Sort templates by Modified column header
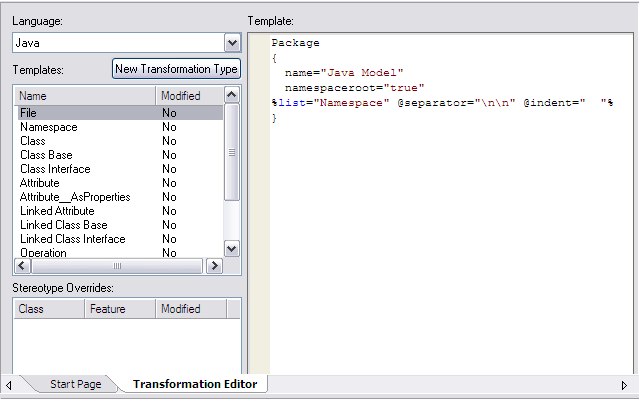This screenshot has width=639, height=399. [x=189, y=96]
